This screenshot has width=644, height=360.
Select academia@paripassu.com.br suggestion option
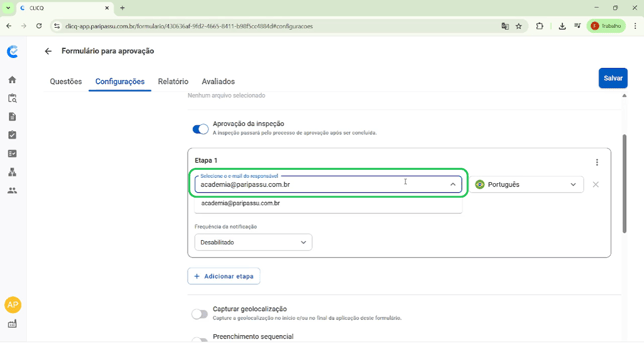coord(328,203)
